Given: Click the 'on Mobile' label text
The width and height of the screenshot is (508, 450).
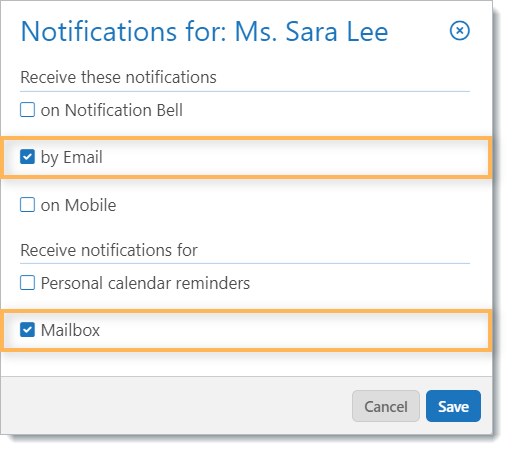Looking at the screenshot, I should (78, 205).
